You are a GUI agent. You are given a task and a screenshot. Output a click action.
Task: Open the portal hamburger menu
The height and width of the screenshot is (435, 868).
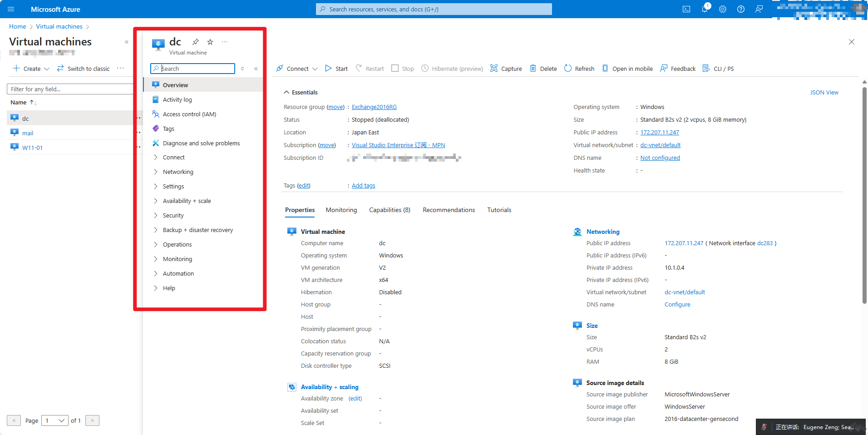tap(11, 9)
